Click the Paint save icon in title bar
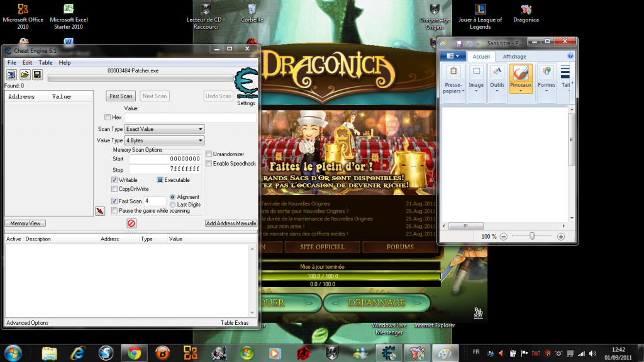This screenshot has width=644, height=362. pyautogui.click(x=459, y=43)
